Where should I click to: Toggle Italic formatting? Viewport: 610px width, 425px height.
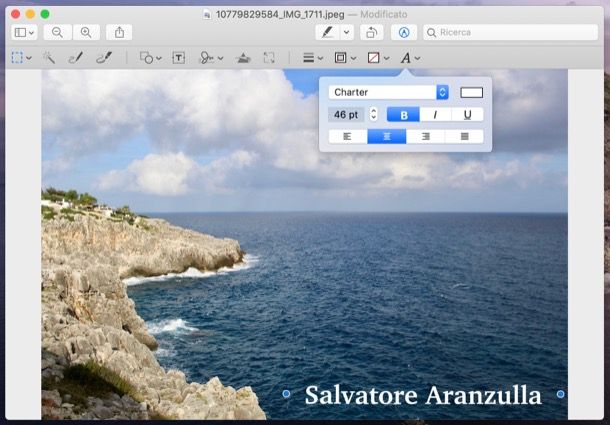(435, 115)
